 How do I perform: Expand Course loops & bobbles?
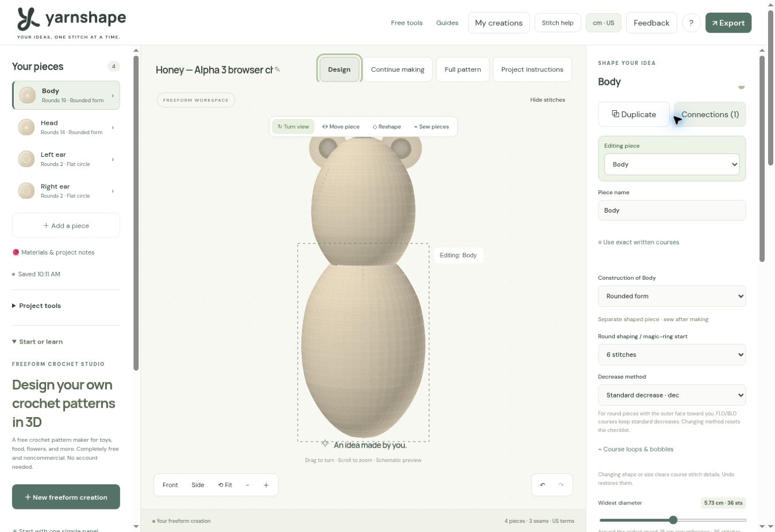(x=636, y=449)
